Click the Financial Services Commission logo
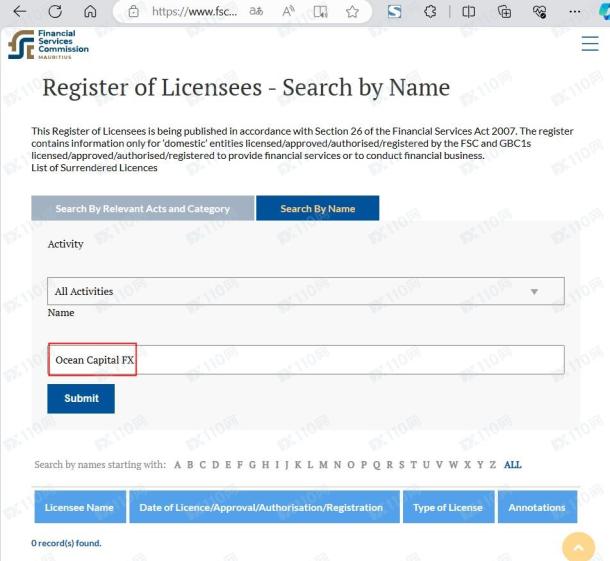 (x=48, y=45)
